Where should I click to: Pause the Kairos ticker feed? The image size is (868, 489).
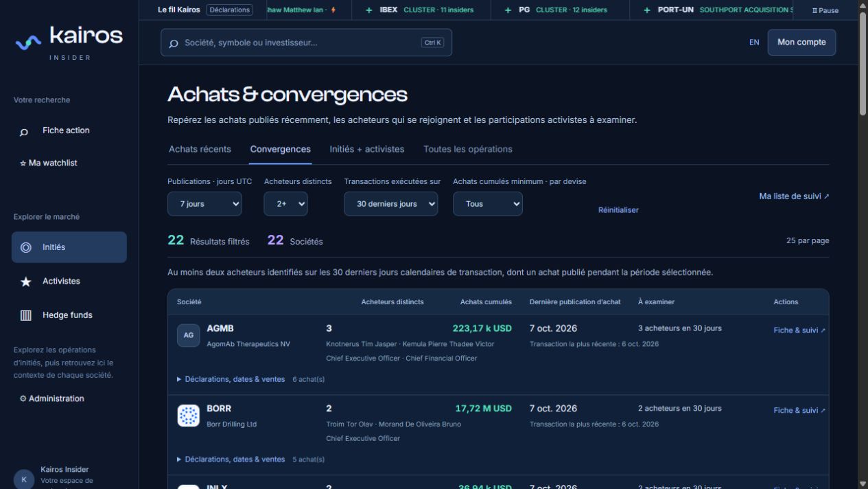(x=825, y=10)
